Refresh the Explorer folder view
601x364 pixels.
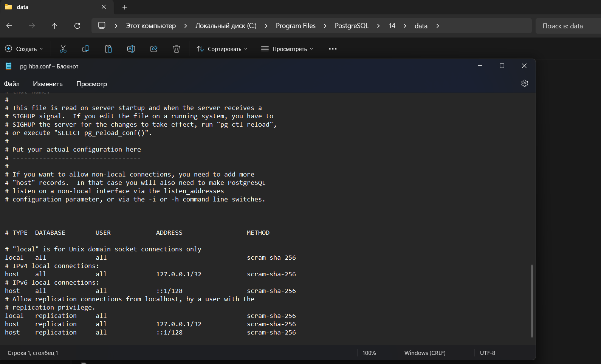point(77,26)
